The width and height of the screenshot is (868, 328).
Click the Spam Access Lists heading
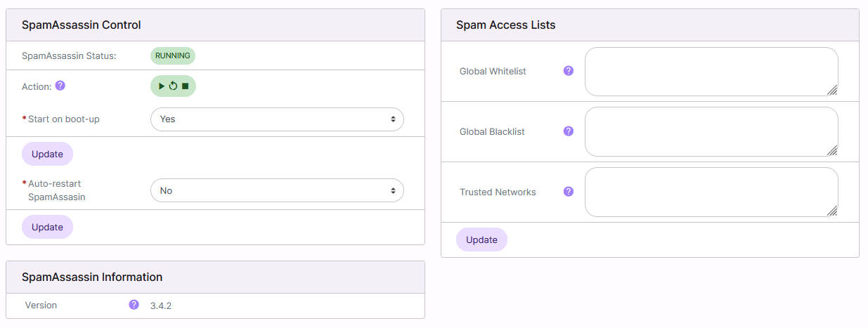tap(506, 25)
